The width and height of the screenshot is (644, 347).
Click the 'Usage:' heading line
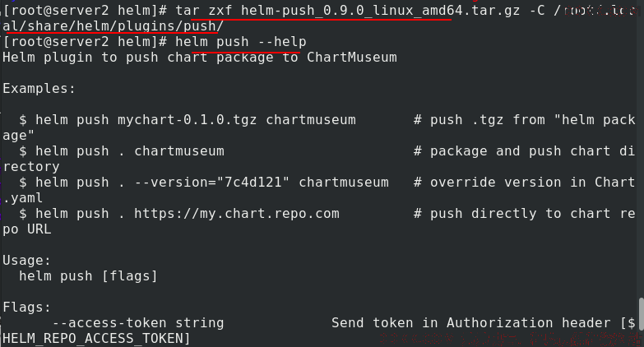pyautogui.click(x=26, y=261)
